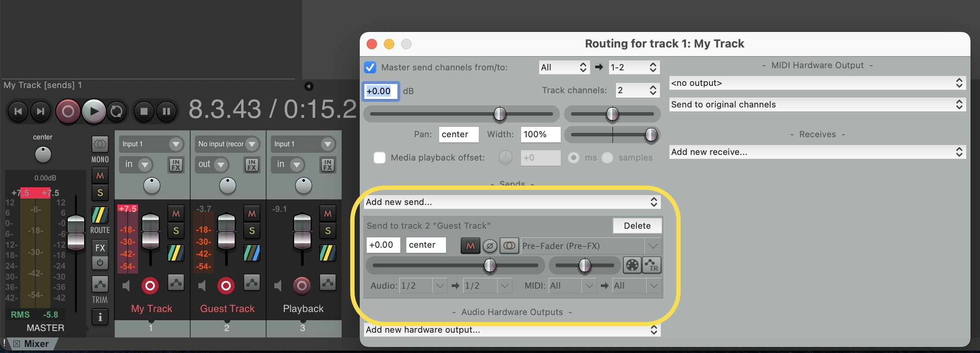Delete the send to Guest Track
The width and height of the screenshot is (980, 353).
637,226
